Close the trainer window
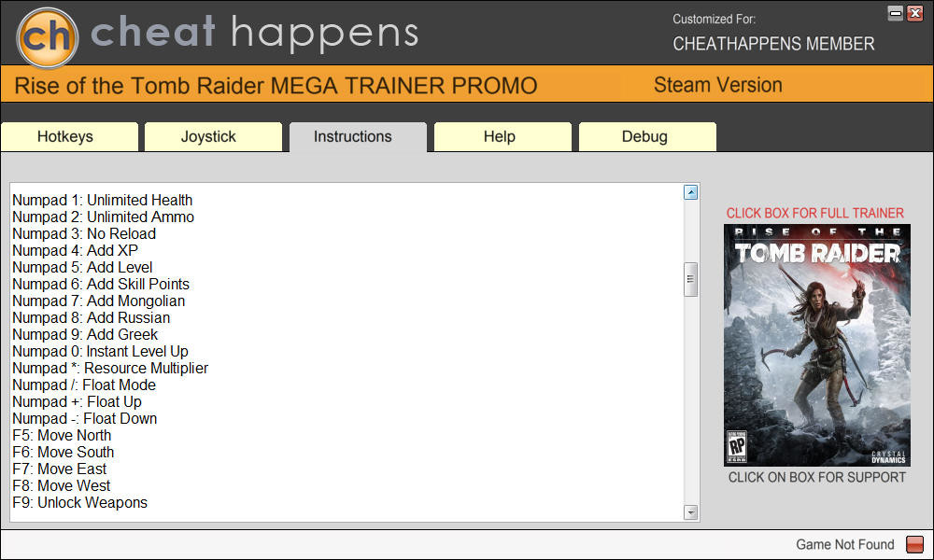The width and height of the screenshot is (934, 560). pyautogui.click(x=915, y=13)
